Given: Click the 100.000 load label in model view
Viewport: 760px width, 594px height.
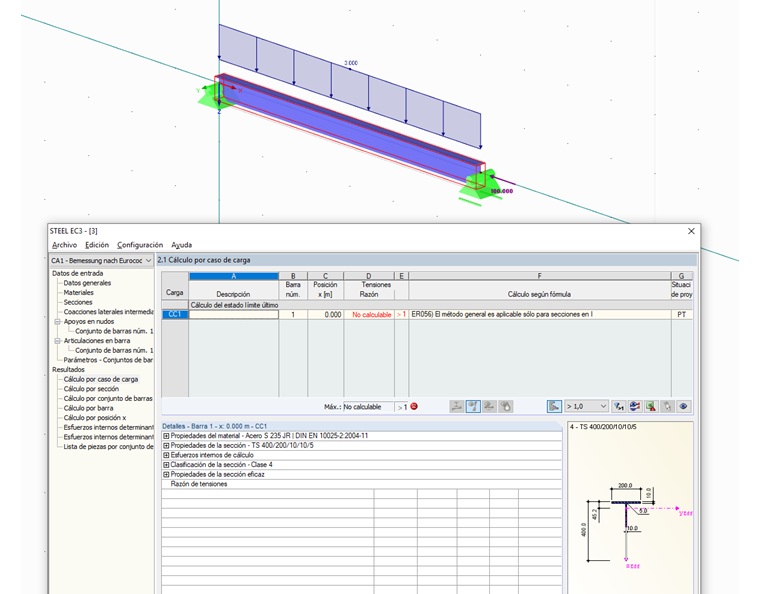Looking at the screenshot, I should pos(502,191).
